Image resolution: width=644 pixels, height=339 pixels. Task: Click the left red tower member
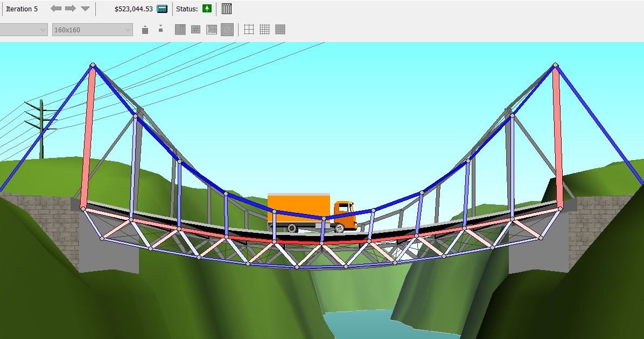88,137
